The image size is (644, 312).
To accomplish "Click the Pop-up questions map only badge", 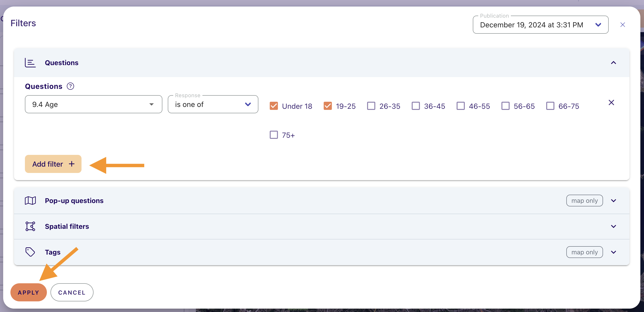I will click(584, 201).
